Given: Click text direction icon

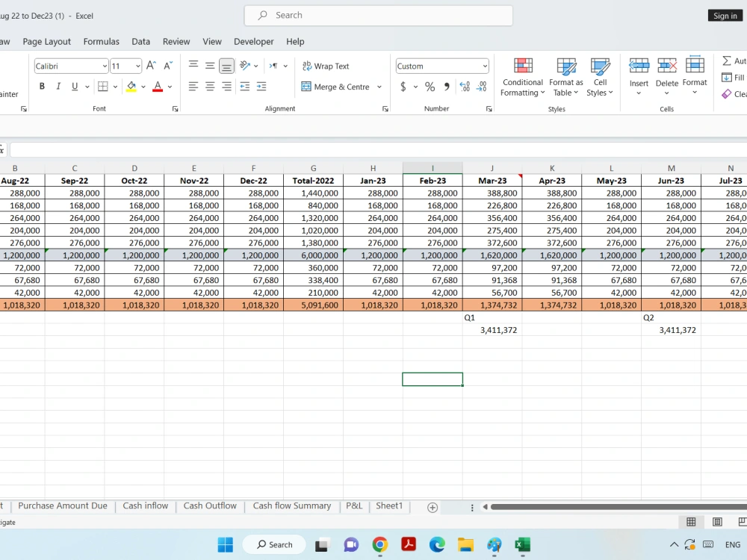Looking at the screenshot, I should pos(273,66).
